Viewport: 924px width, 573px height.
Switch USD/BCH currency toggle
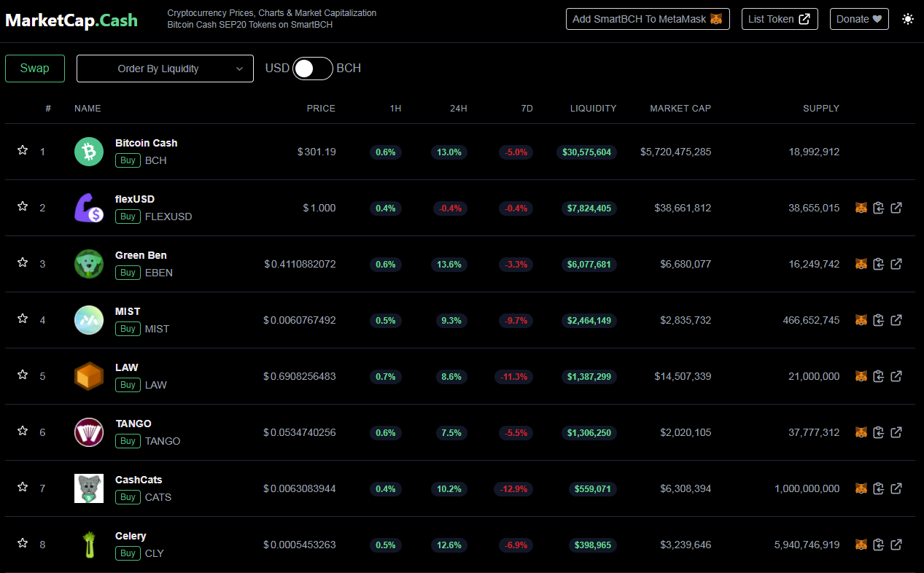313,69
